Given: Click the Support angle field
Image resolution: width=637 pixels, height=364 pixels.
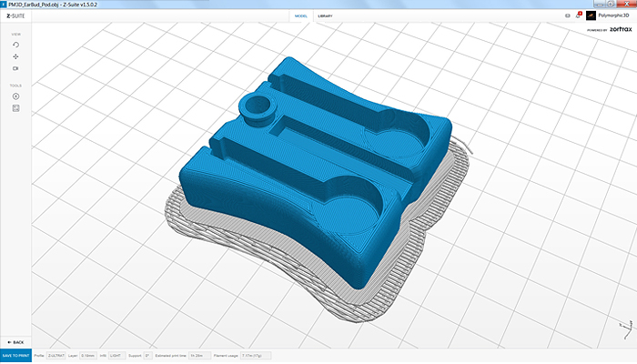Looking at the screenshot, I should (147, 356).
